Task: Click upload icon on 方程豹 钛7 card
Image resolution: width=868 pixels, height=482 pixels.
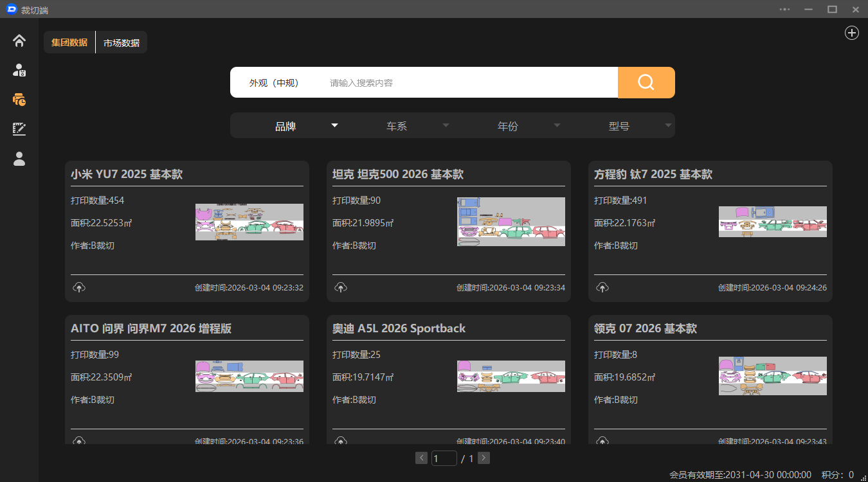Action: pyautogui.click(x=602, y=287)
